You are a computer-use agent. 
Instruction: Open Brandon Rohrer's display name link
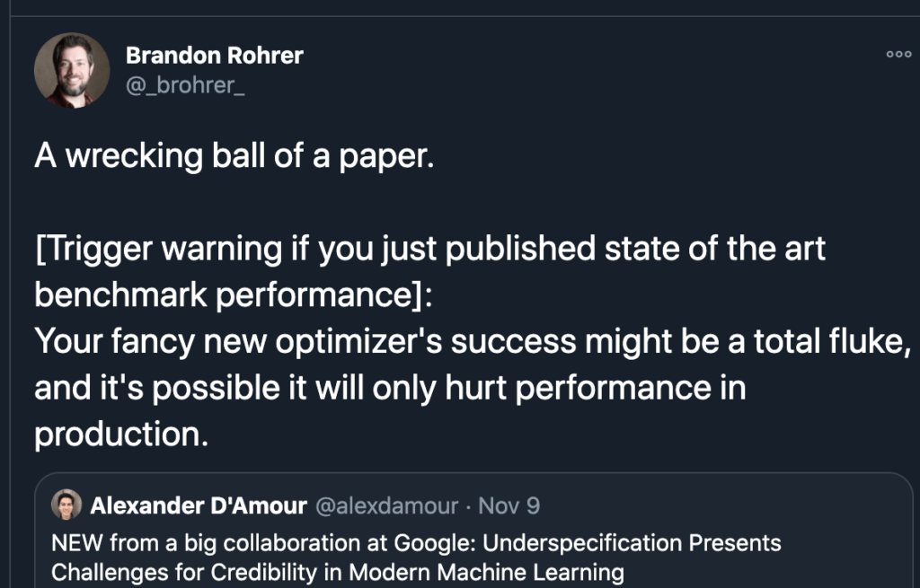point(214,55)
